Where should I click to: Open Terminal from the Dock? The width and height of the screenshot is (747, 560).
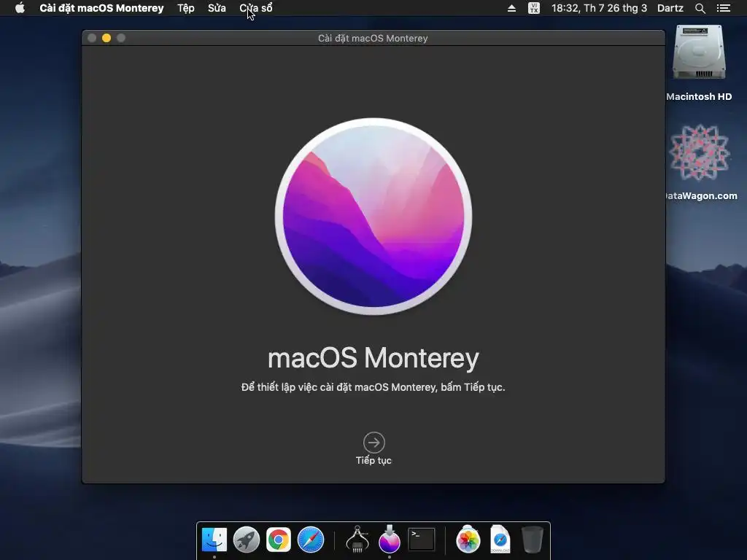(x=422, y=540)
